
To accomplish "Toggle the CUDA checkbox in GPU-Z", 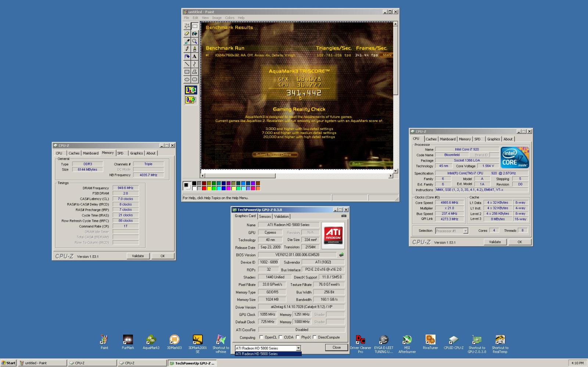I will click(x=281, y=337).
